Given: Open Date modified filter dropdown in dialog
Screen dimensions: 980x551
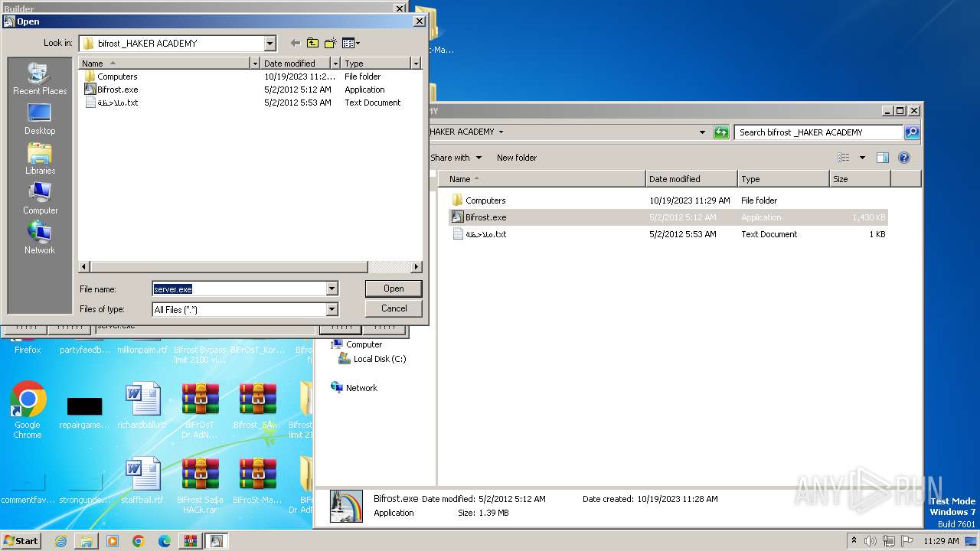Looking at the screenshot, I should point(335,64).
